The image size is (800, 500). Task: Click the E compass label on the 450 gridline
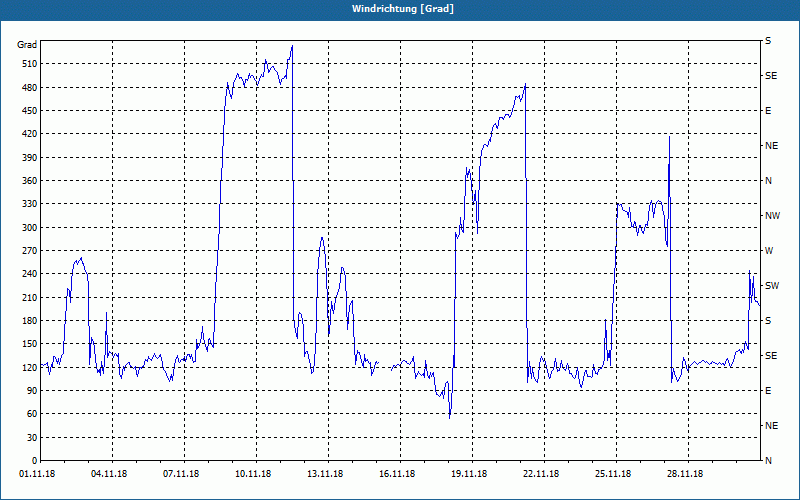click(x=768, y=111)
